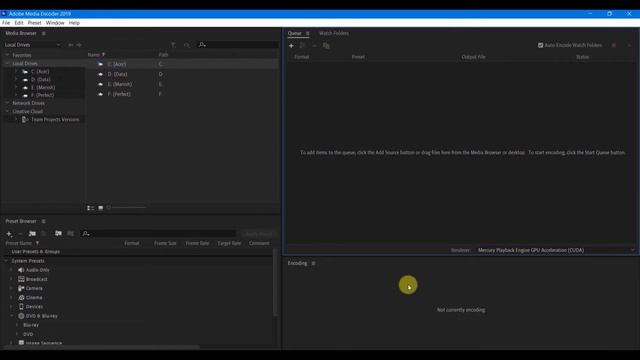Click the Create New Preset Group folder icon
The height and width of the screenshot is (360, 640).
click(x=32, y=233)
